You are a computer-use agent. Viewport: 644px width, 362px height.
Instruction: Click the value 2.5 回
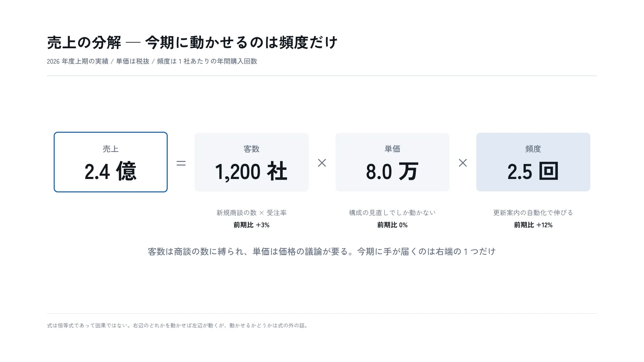click(x=533, y=171)
